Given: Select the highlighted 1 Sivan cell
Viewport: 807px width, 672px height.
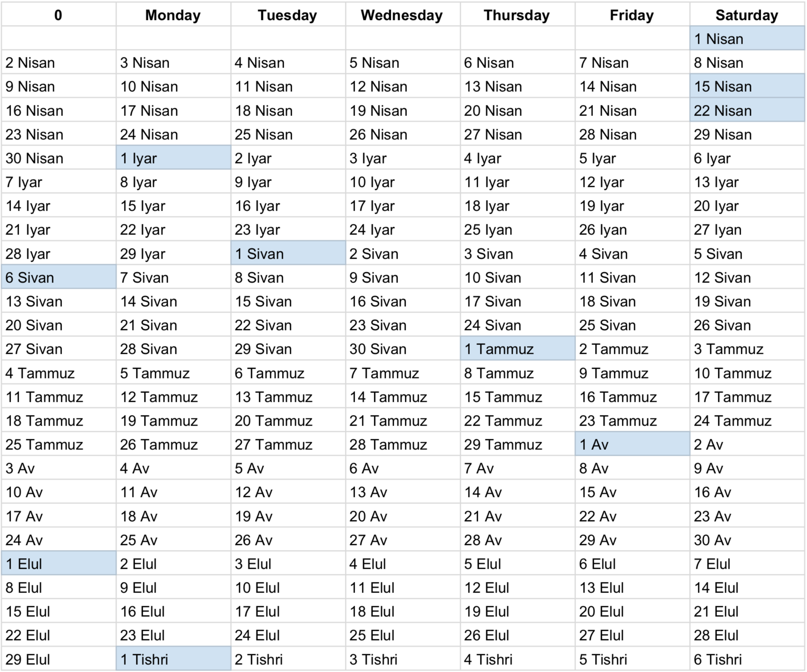Looking at the screenshot, I should pos(288,254).
